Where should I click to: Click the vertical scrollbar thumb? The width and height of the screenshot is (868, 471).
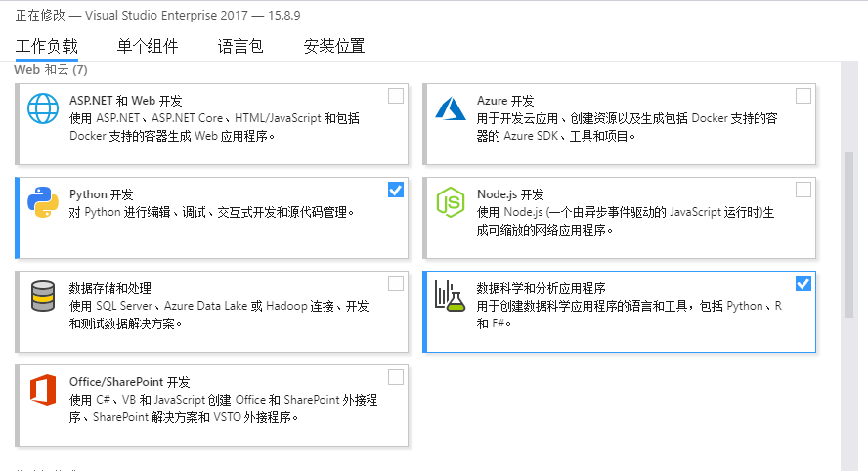coord(848,235)
